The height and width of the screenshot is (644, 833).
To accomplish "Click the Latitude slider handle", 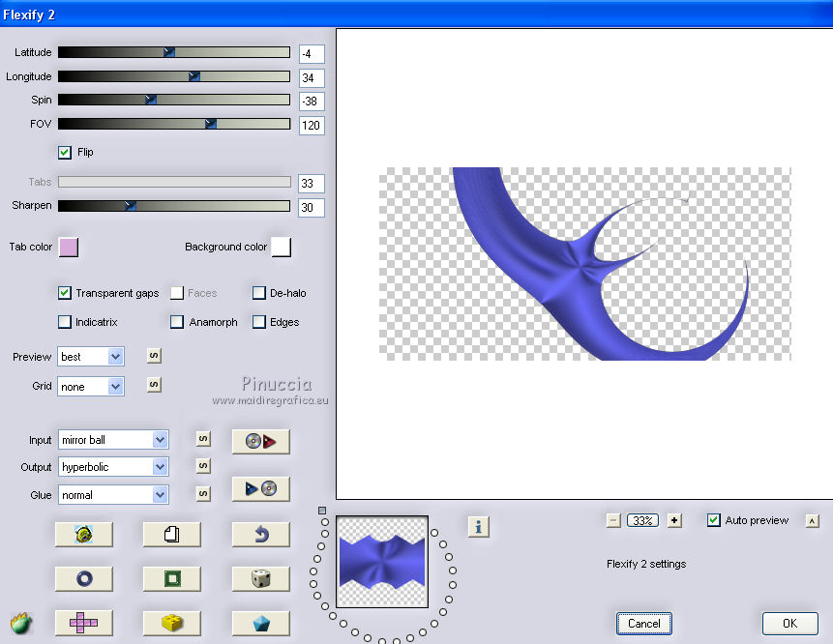I will coord(169,52).
